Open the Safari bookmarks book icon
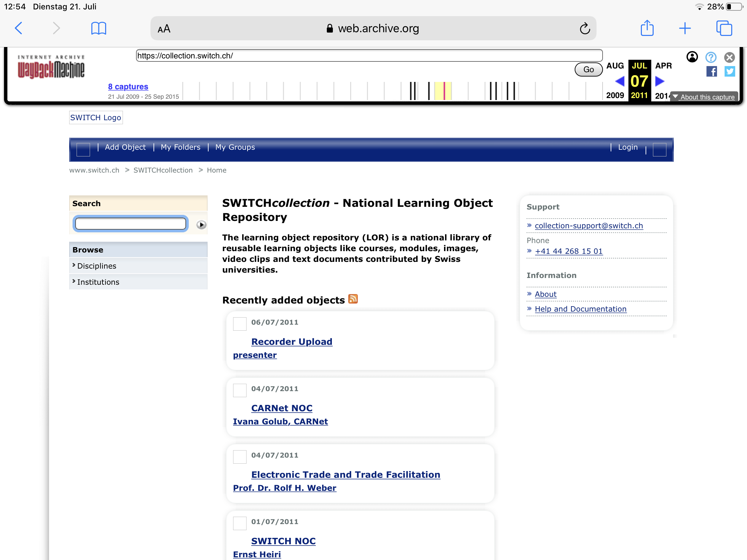This screenshot has height=560, width=747. [x=99, y=28]
